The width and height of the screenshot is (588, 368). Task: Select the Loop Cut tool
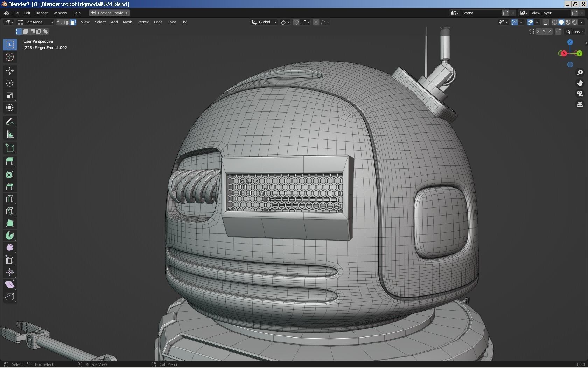[10, 199]
